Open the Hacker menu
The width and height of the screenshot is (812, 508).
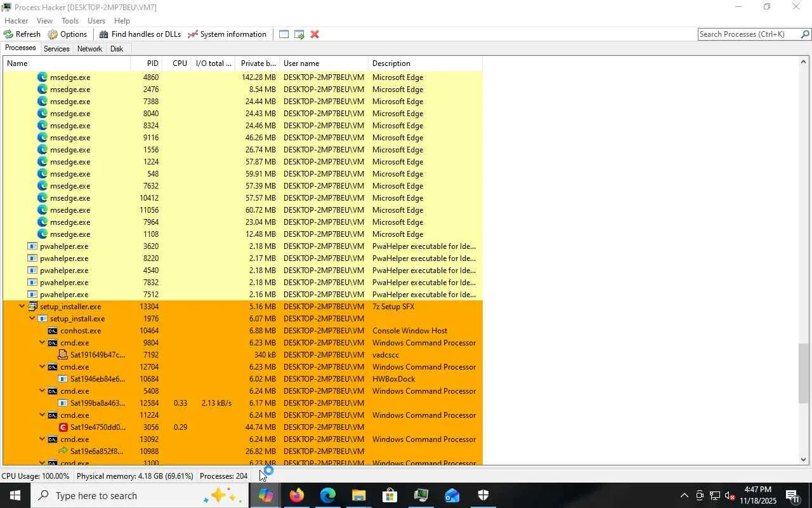click(16, 21)
